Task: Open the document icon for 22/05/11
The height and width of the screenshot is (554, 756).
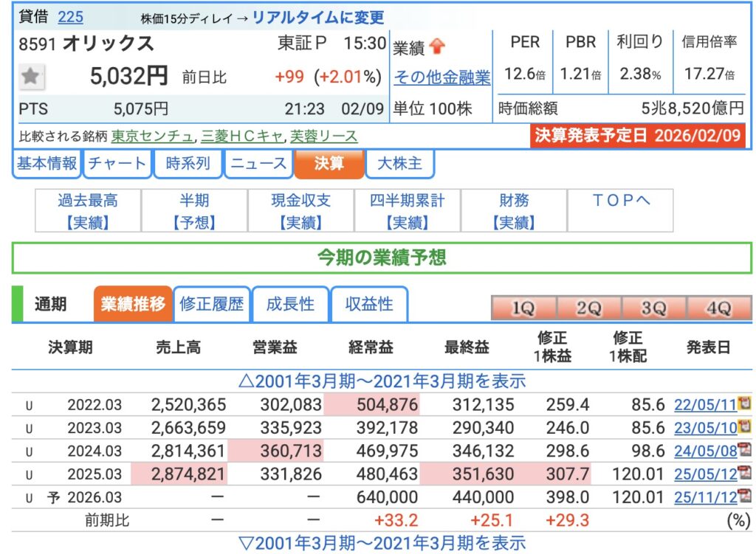Action: point(743,404)
